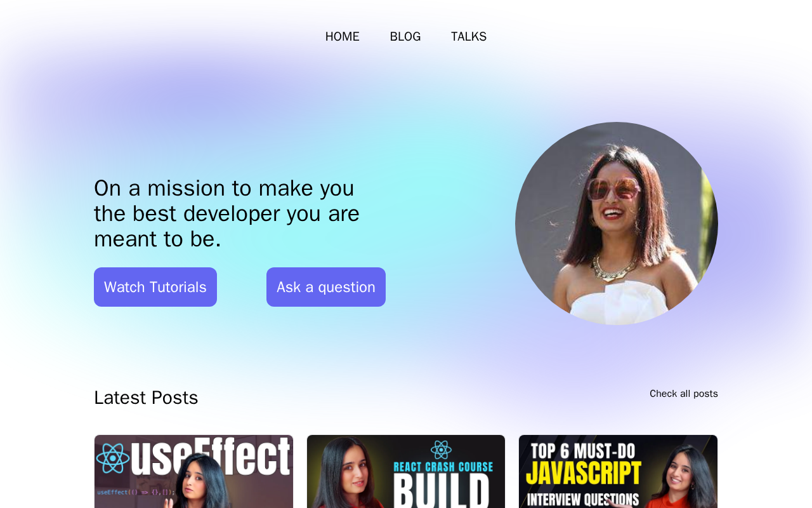Click the Latest Posts heading
The height and width of the screenshot is (508, 812).
click(146, 398)
